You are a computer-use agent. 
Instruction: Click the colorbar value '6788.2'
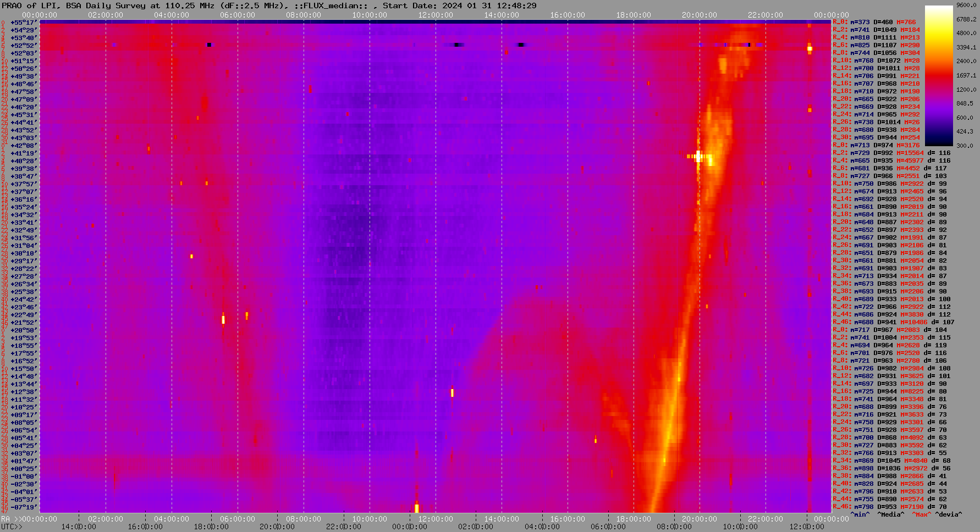point(966,19)
